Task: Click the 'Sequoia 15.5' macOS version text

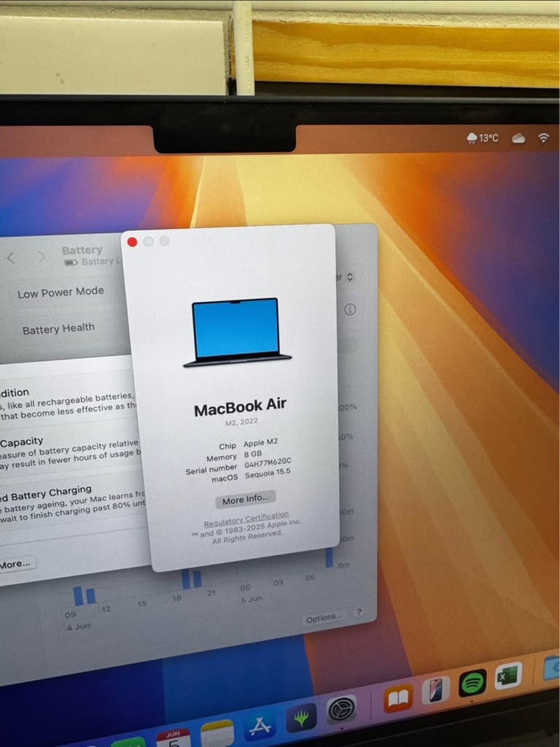Action: pyautogui.click(x=268, y=473)
